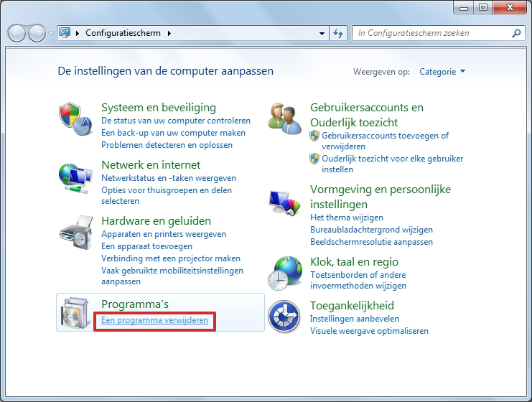Open the recent pages dropdown arrow
Viewport: 532px width, 402px height.
[x=51, y=34]
